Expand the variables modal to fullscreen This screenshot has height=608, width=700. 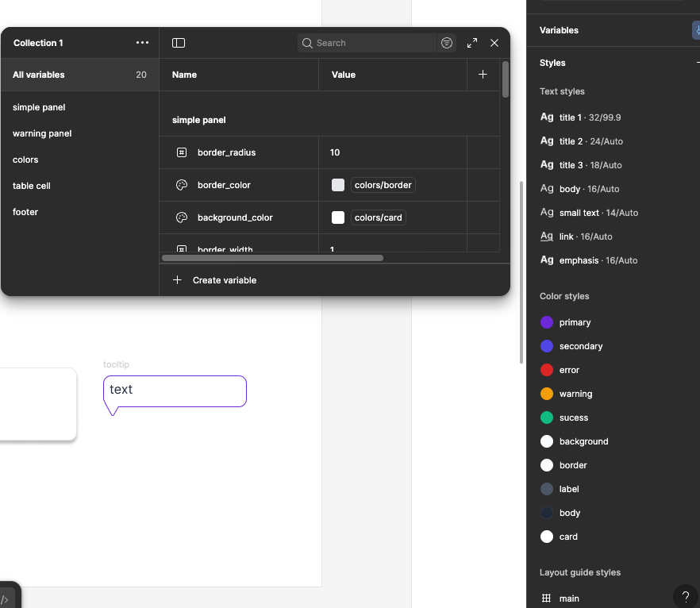click(x=471, y=43)
